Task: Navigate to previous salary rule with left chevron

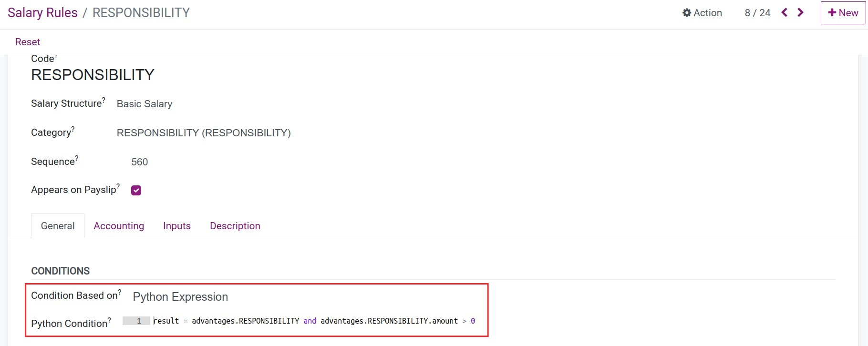Action: click(x=784, y=13)
